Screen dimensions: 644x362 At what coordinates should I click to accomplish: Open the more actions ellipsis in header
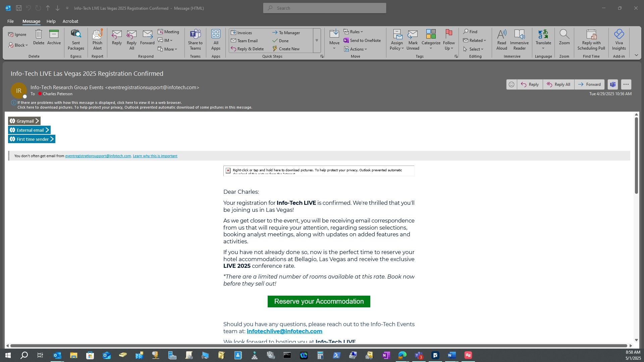coord(626,84)
